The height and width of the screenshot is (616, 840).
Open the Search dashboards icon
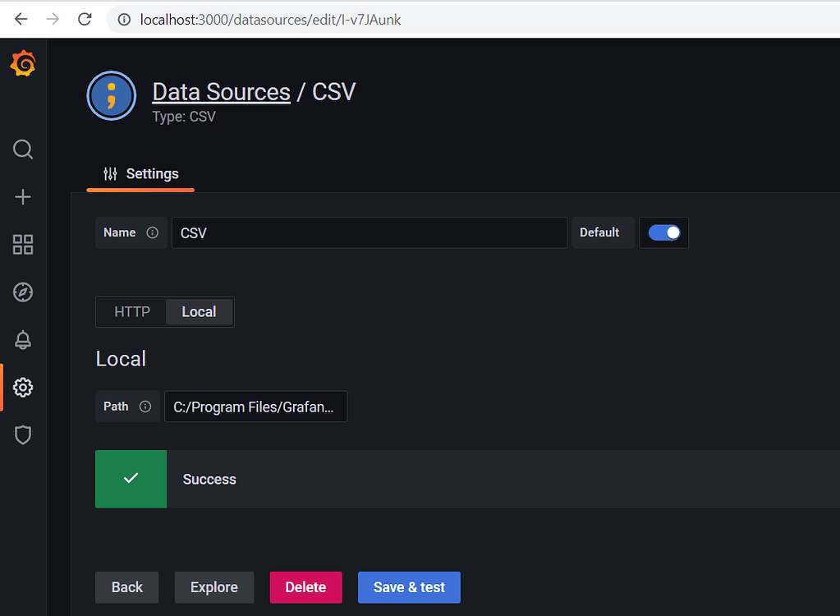tap(22, 149)
